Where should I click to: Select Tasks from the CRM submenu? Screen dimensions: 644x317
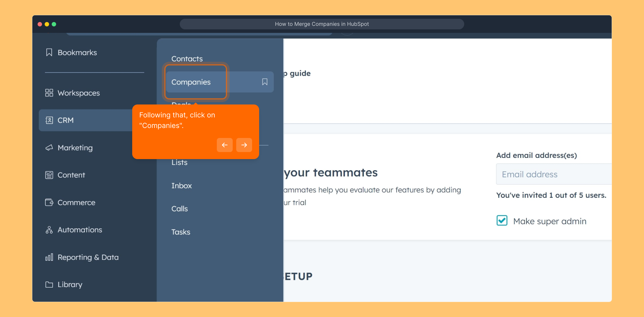point(181,232)
